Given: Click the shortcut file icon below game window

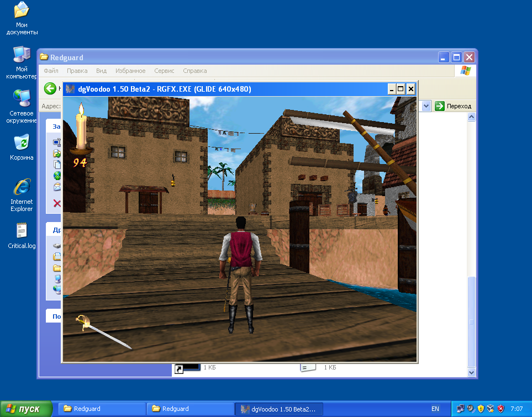Looking at the screenshot, I should (187, 368).
